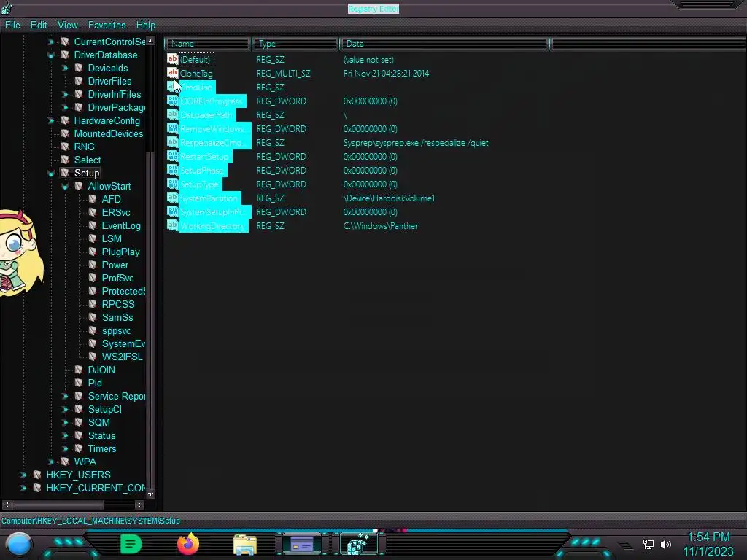This screenshot has height=560, width=747.
Task: Open the Favorites menu
Action: [x=107, y=26]
